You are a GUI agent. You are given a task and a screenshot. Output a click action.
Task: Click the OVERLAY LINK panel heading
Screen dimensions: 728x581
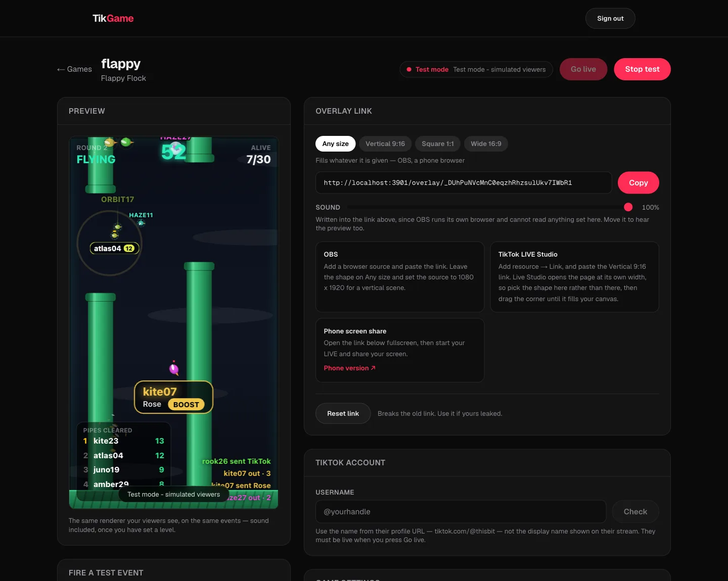click(x=344, y=111)
